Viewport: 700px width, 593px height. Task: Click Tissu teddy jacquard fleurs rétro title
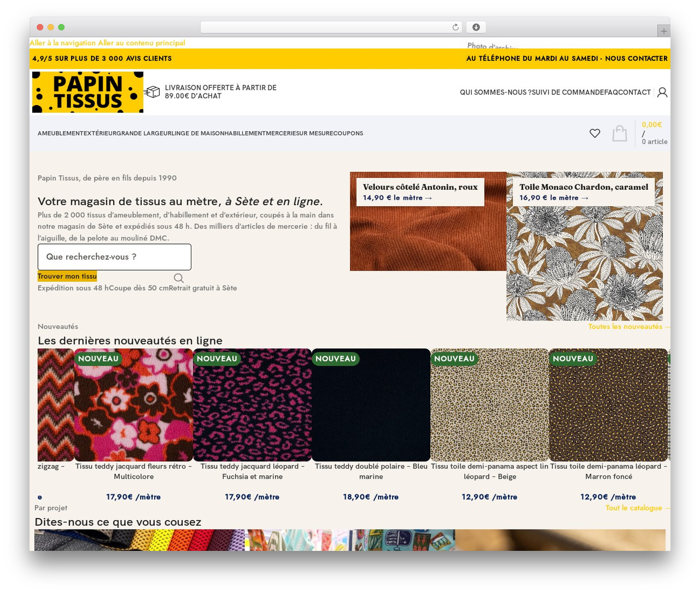[x=133, y=472]
